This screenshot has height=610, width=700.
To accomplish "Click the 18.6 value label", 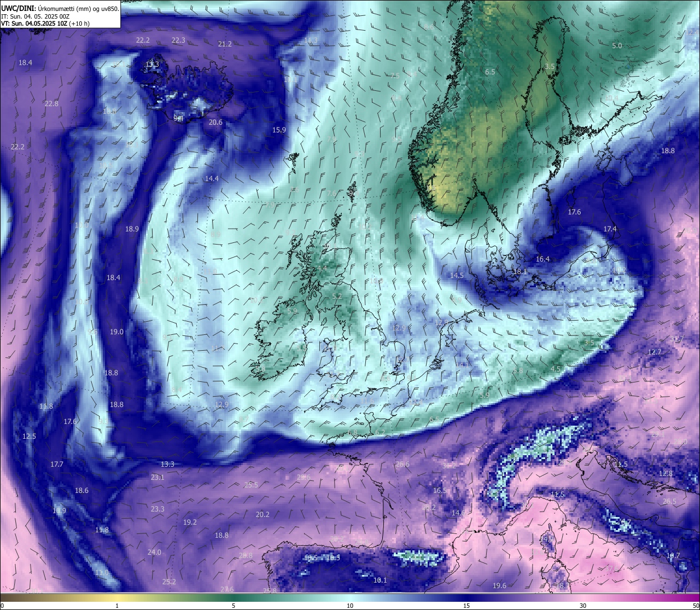I will click(x=81, y=490).
